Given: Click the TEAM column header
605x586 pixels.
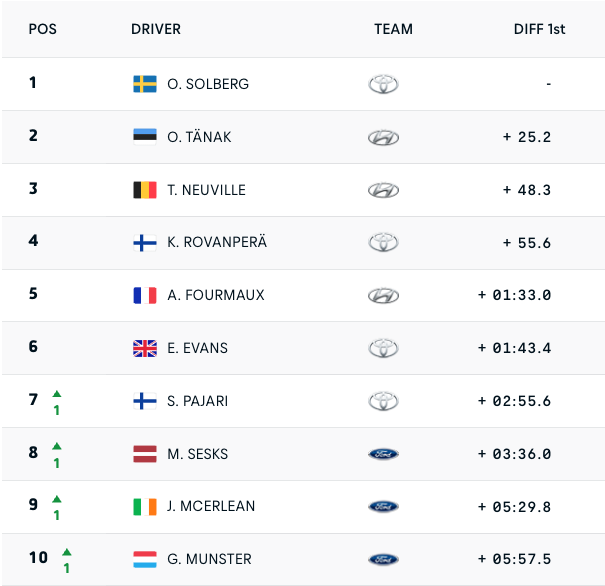Looking at the screenshot, I should pyautogui.click(x=393, y=29).
